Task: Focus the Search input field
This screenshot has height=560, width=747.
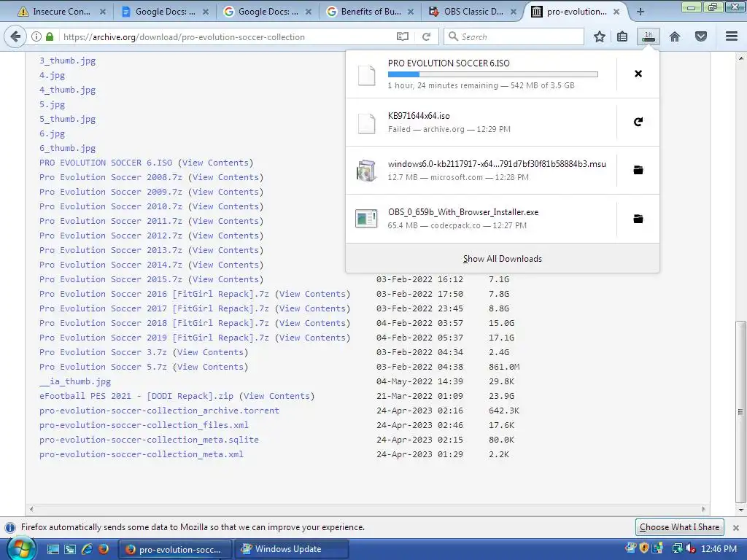Action: 514,36
